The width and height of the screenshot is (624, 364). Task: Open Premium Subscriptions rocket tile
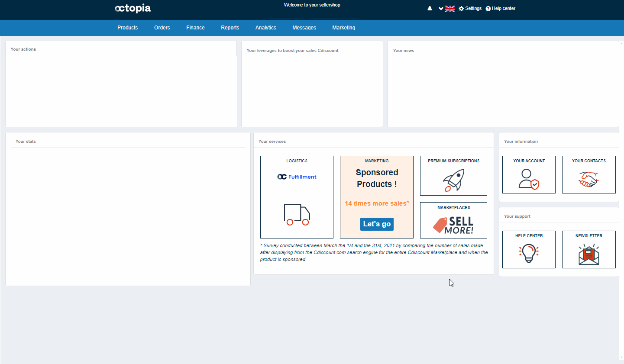coord(453,176)
